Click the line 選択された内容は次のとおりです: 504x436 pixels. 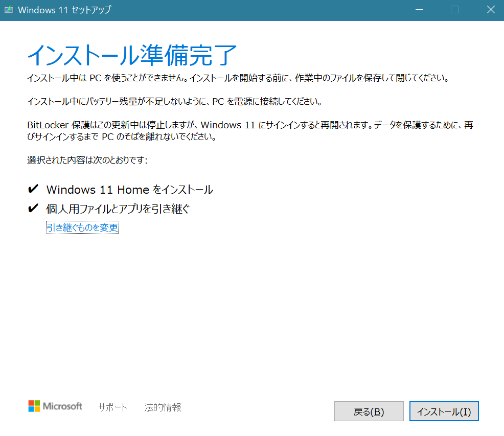[87, 160]
